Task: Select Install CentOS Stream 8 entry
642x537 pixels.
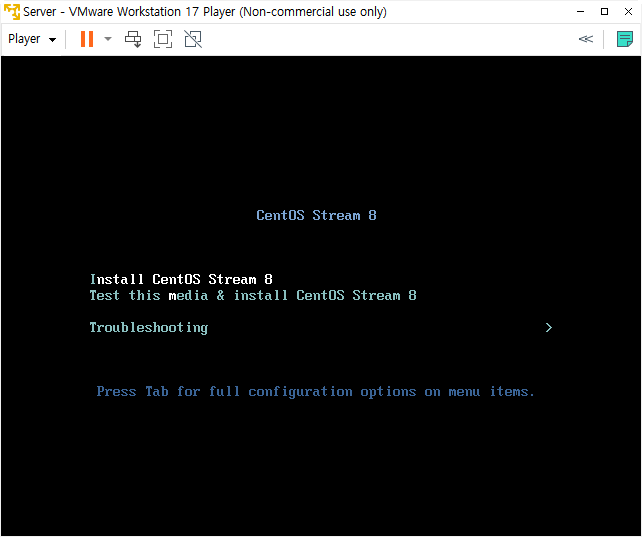Action: tap(181, 280)
